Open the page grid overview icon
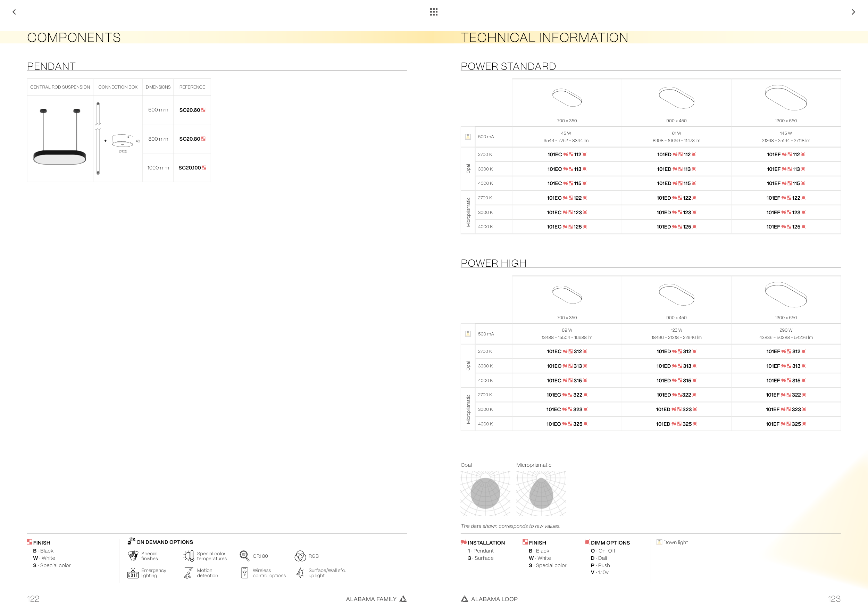This screenshot has width=868, height=614. 434,12
